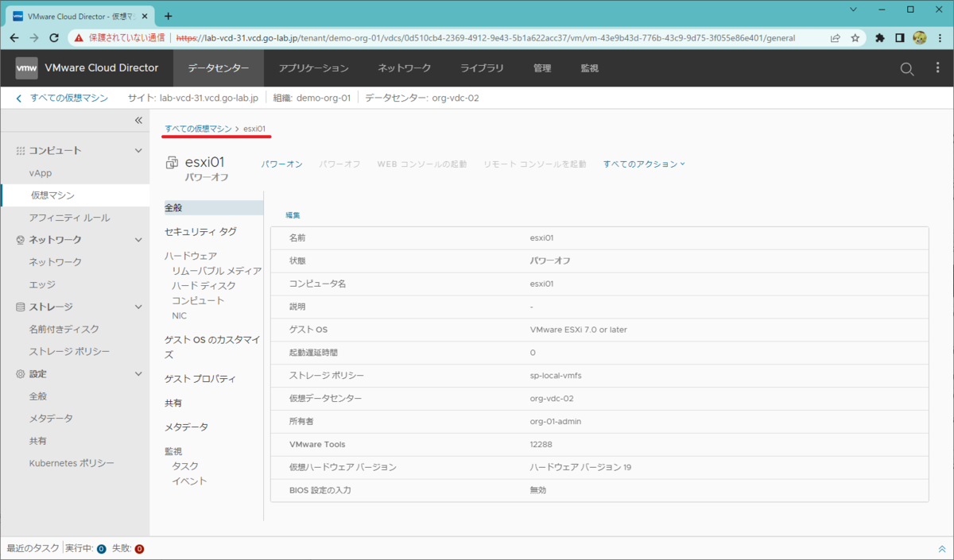
Task: Click the esxi01 virtual machine icon
Action: (x=172, y=163)
